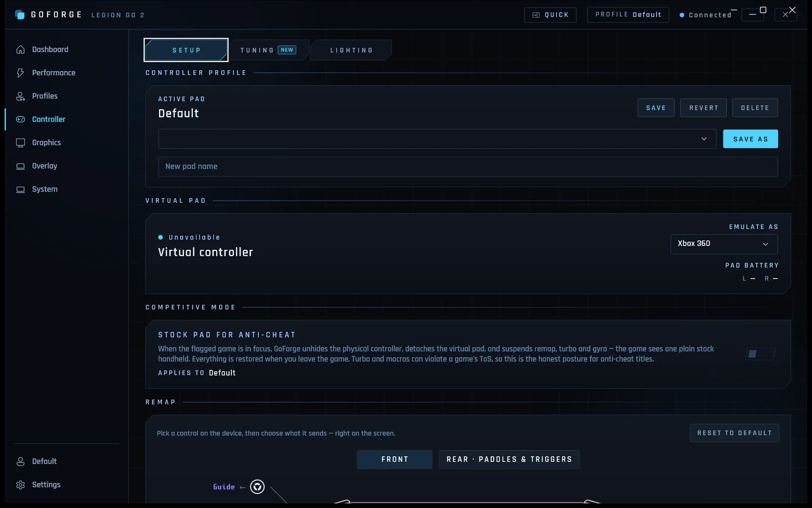The width and height of the screenshot is (812, 508).
Task: Click the REVERT button
Action: (x=703, y=108)
